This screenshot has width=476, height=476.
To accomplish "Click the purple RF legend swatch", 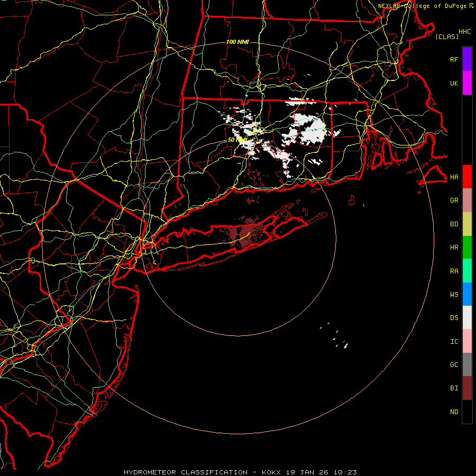I will pyautogui.click(x=467, y=59).
